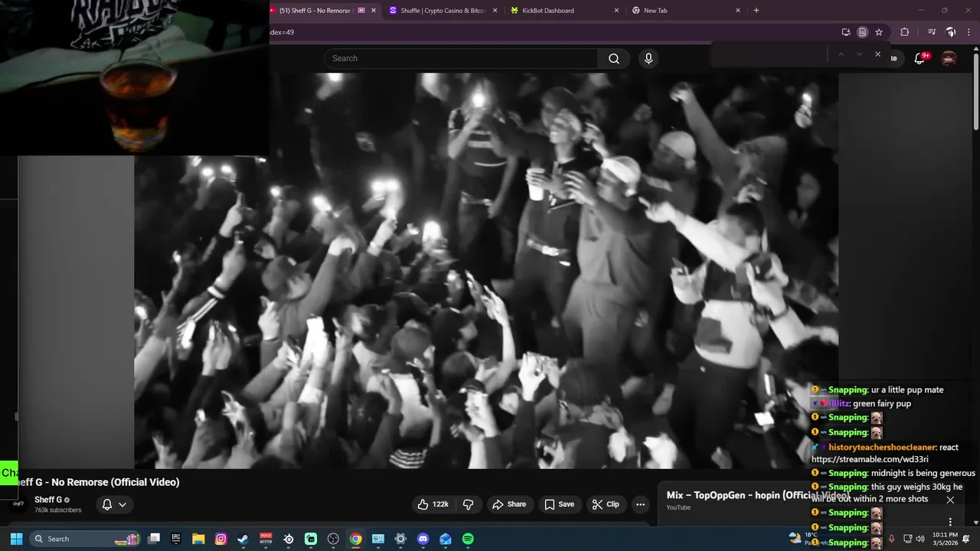Go to previous find-in-page match
Screen dimensions: 980x551
click(x=841, y=54)
